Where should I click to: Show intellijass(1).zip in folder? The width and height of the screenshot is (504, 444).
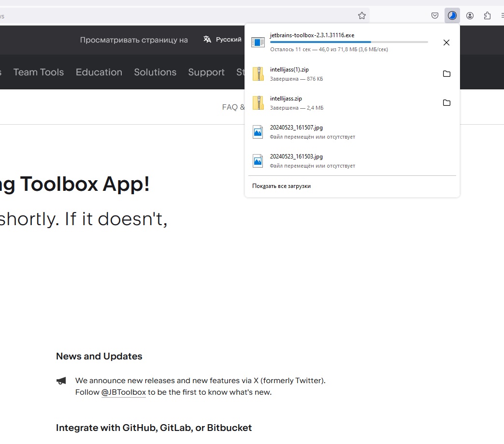(446, 74)
